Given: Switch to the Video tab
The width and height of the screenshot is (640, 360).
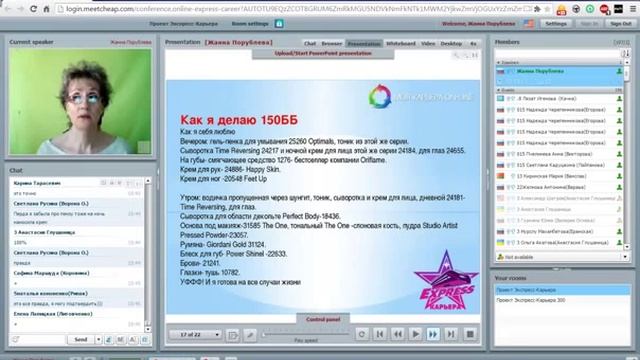Looking at the screenshot, I should (428, 43).
